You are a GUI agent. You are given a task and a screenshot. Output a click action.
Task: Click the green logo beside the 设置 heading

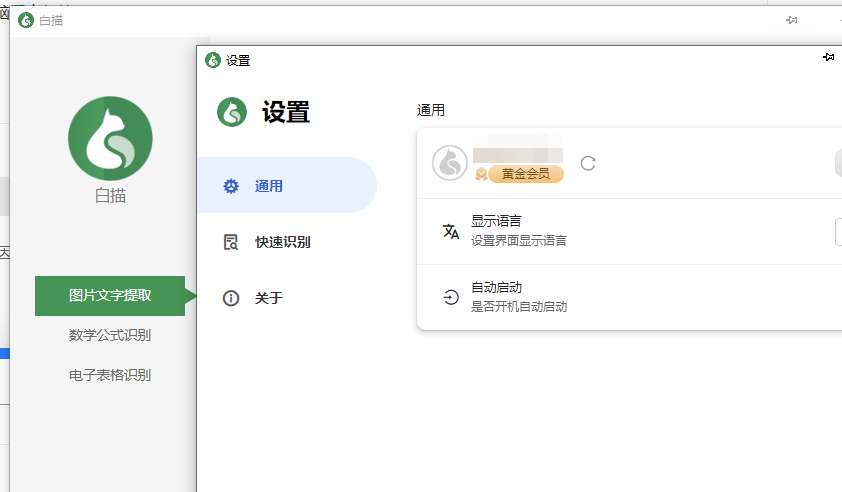[x=232, y=112]
